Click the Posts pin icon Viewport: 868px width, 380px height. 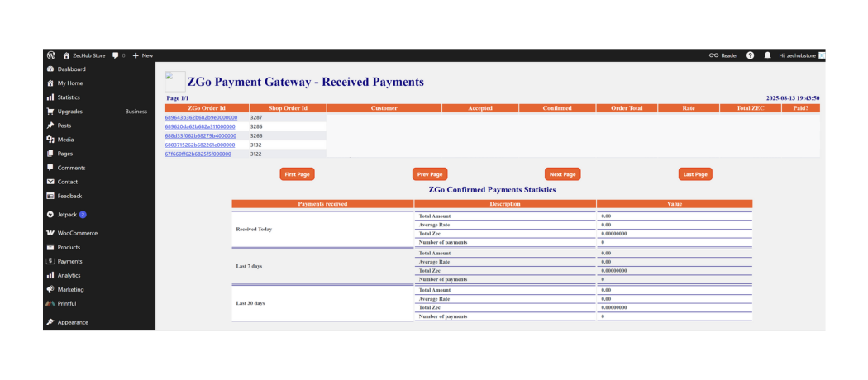(50, 126)
